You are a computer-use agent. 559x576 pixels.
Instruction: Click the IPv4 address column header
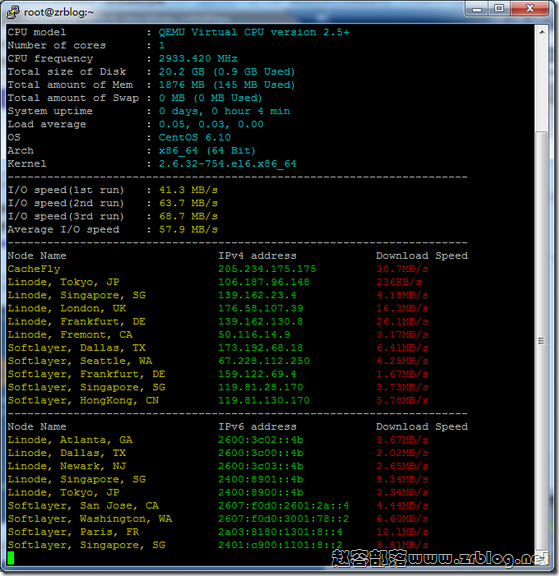click(257, 256)
